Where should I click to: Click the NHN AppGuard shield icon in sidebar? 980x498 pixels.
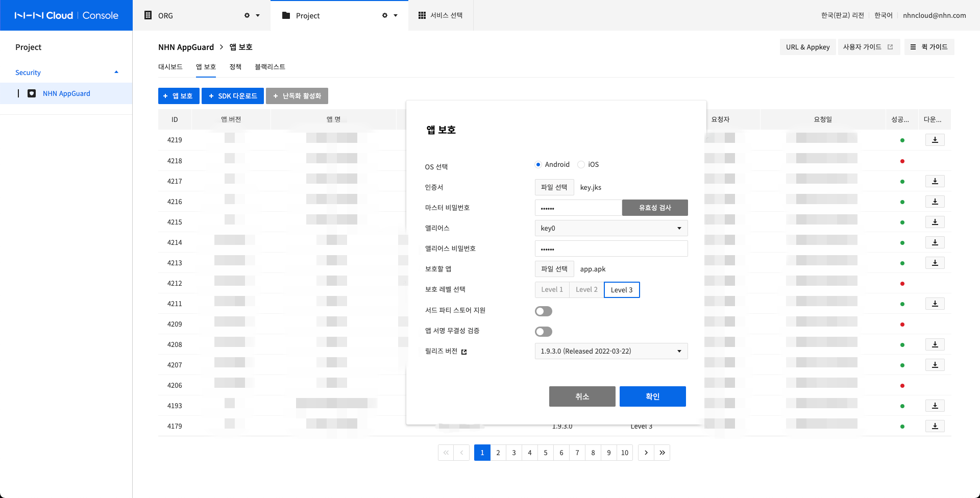(32, 93)
